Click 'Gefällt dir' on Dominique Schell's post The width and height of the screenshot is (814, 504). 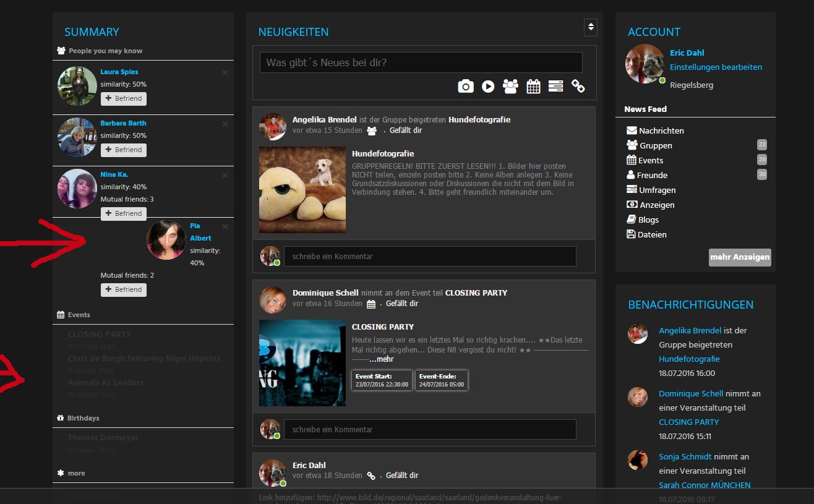402,304
